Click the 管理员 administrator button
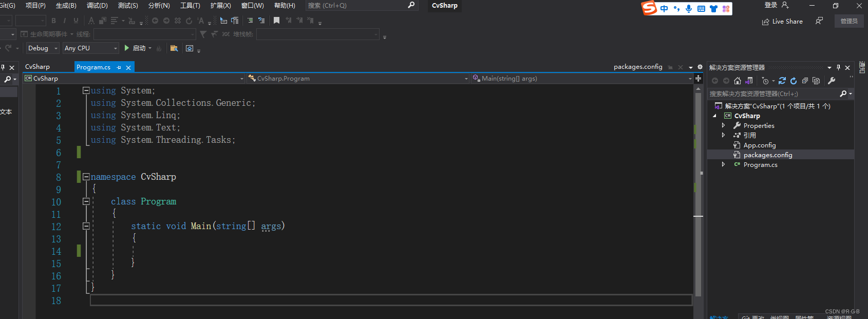The image size is (868, 319). pyautogui.click(x=849, y=21)
